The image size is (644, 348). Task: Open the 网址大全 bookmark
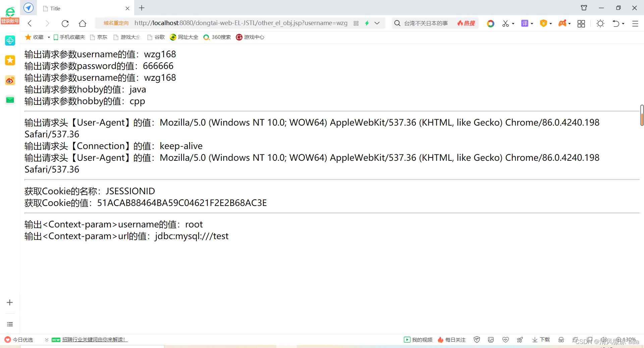click(184, 37)
